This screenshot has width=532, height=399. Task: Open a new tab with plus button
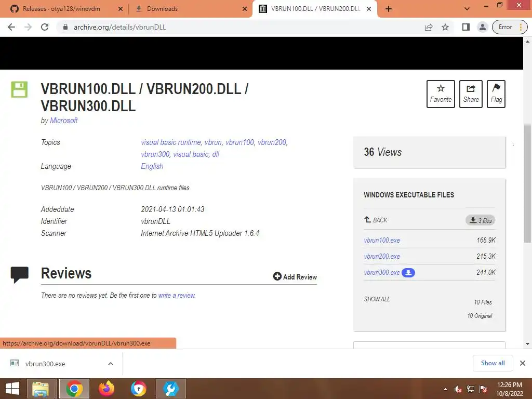pyautogui.click(x=389, y=9)
